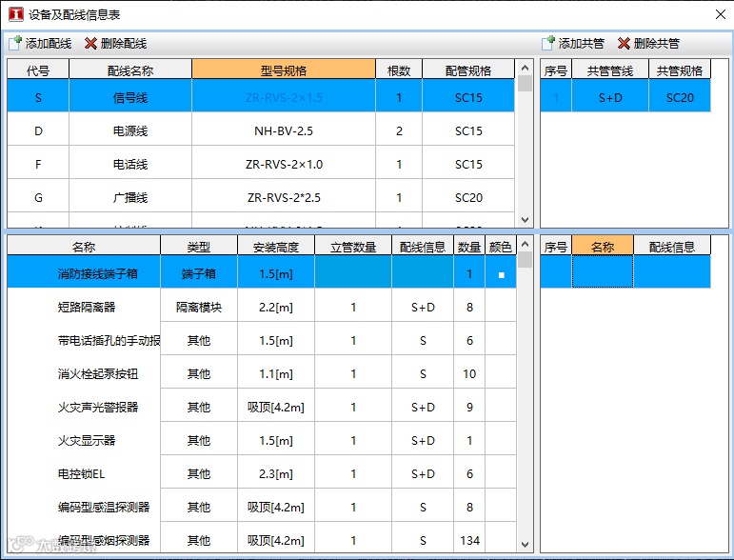Select the 短路隔离器 device row
This screenshot has height=560, width=734.
pyautogui.click(x=262, y=306)
